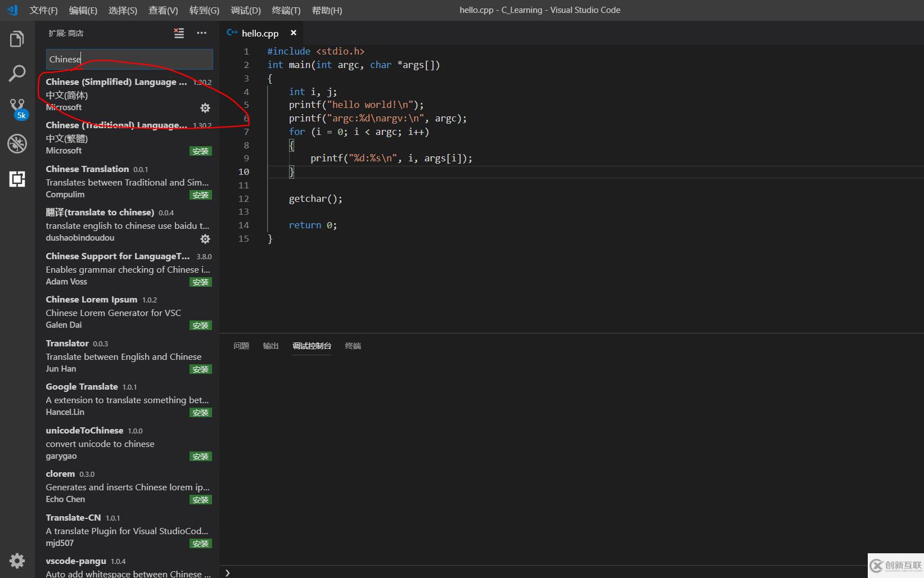Viewport: 924px width, 578px height.
Task: Open the 查看(V) menu
Action: (163, 10)
